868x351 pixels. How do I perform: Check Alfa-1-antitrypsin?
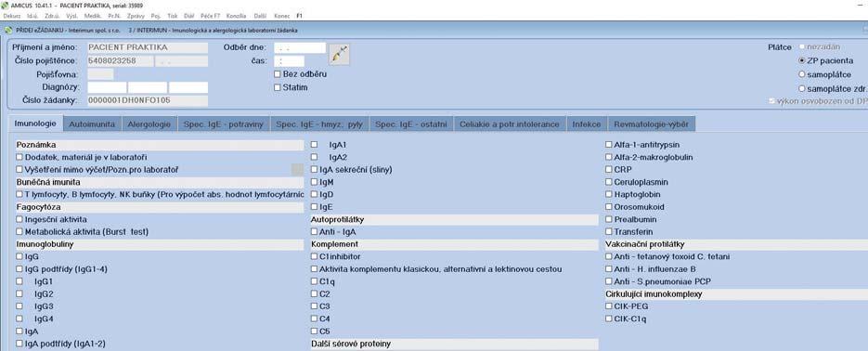point(609,145)
